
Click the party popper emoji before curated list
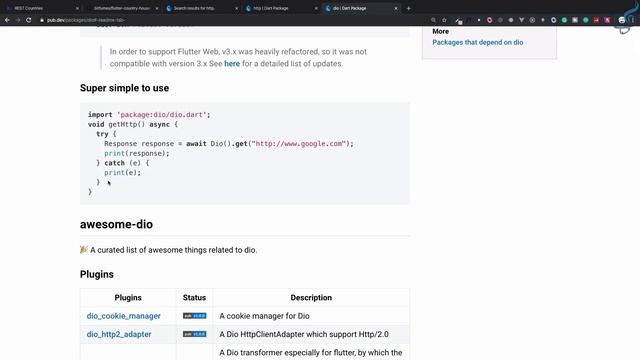[x=84, y=250]
